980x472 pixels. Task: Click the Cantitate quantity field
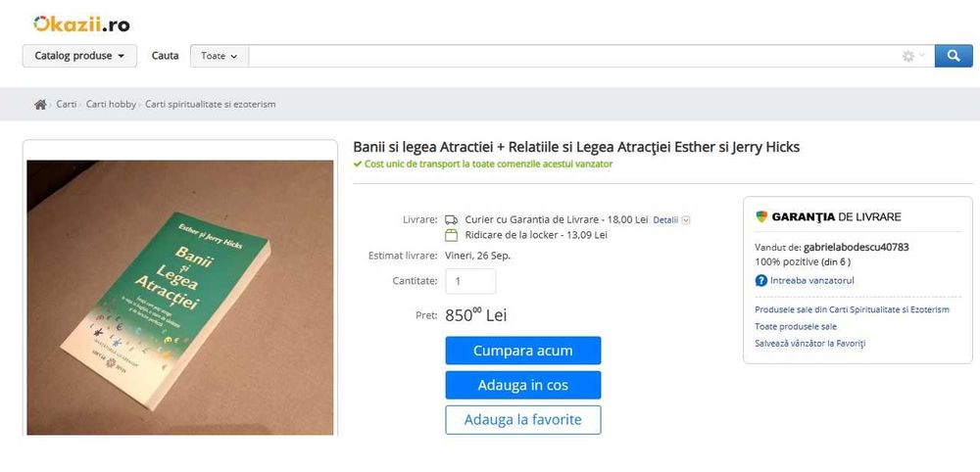(470, 281)
